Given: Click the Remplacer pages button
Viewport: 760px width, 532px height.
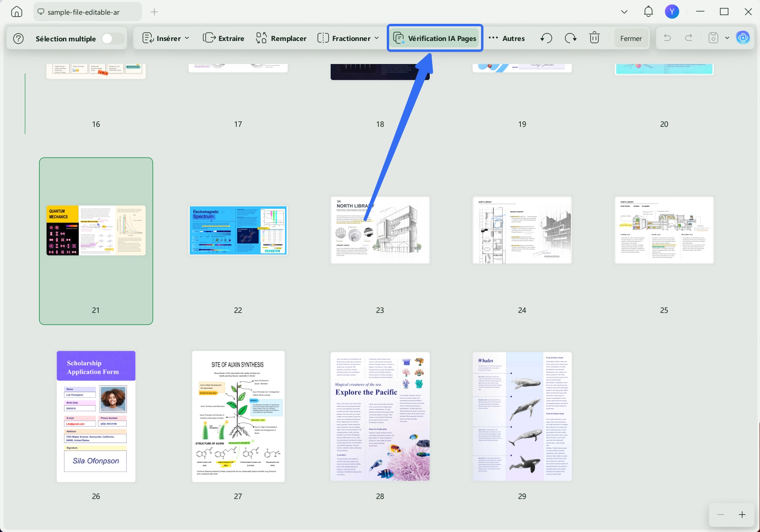Looking at the screenshot, I should 281,39.
